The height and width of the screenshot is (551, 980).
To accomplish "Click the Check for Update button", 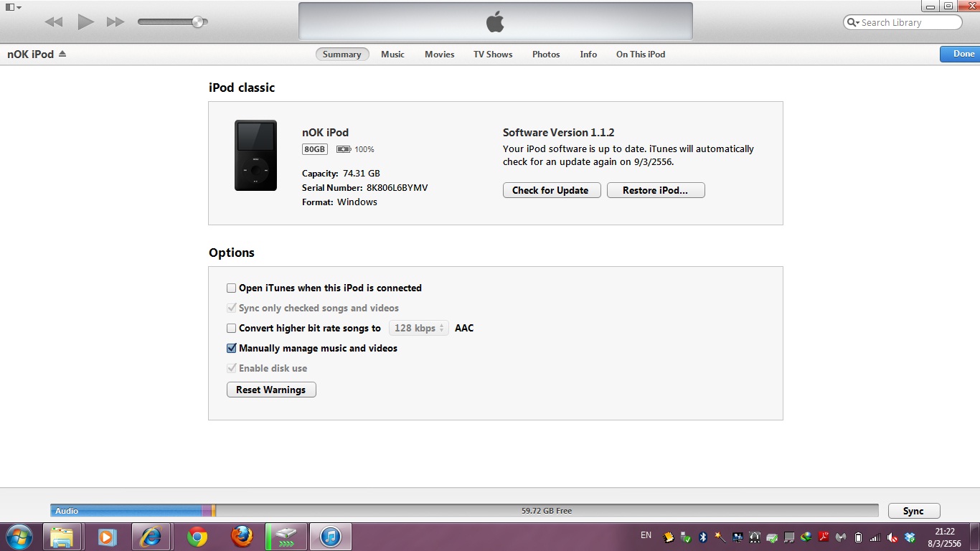I will (x=552, y=190).
